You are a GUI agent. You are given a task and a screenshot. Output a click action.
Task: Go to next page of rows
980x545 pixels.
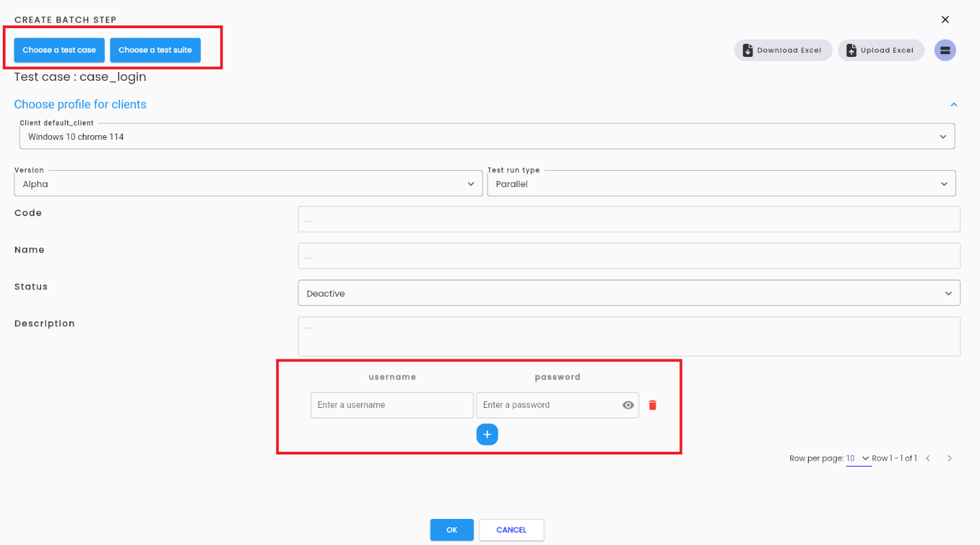click(949, 459)
